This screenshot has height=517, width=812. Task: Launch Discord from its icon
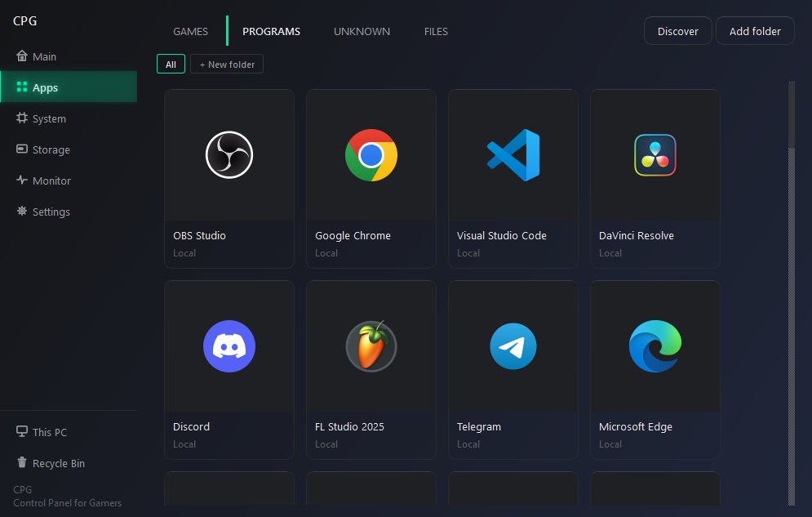coord(229,346)
